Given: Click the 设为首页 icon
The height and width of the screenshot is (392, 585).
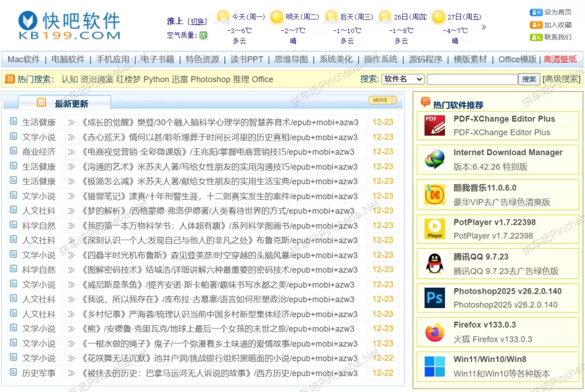Looking at the screenshot, I should click(536, 13).
